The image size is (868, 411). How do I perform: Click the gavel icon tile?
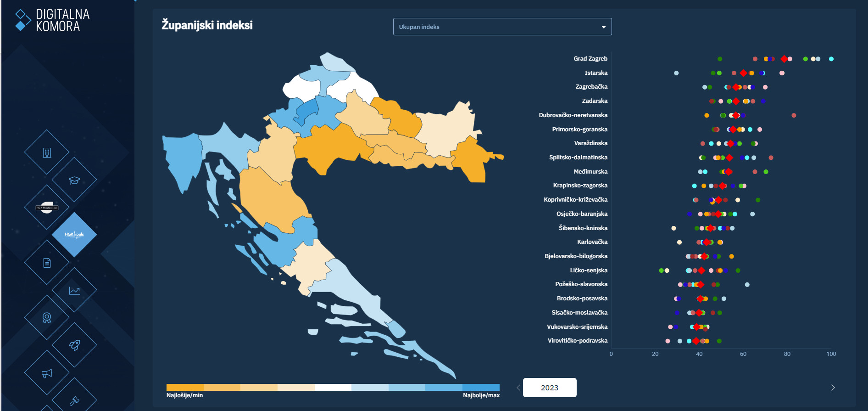[74, 400]
